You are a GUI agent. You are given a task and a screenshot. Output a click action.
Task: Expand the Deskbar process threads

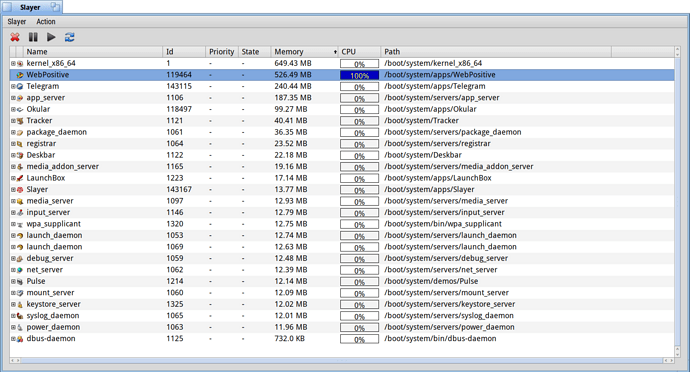click(13, 155)
